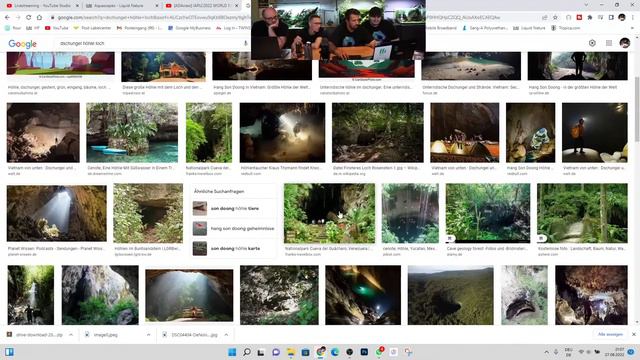Expand options for drive-download zip file
Screen dimensions: 640x360
coord(71,335)
